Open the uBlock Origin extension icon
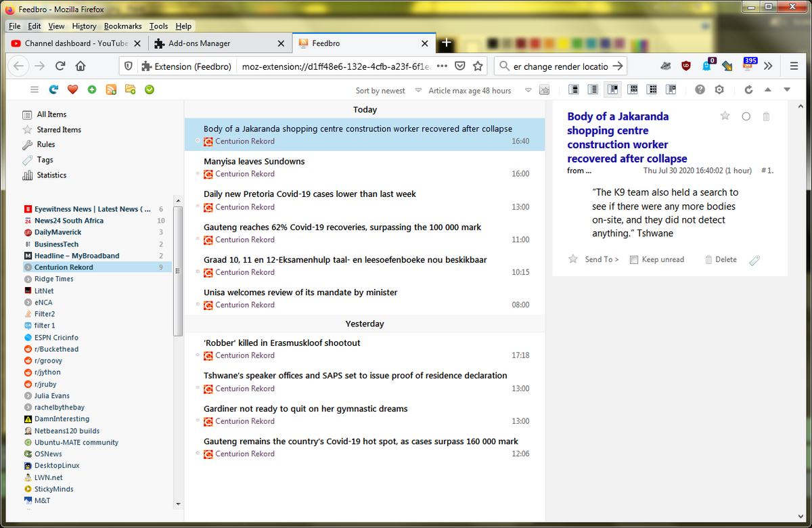This screenshot has height=528, width=812. coord(686,66)
